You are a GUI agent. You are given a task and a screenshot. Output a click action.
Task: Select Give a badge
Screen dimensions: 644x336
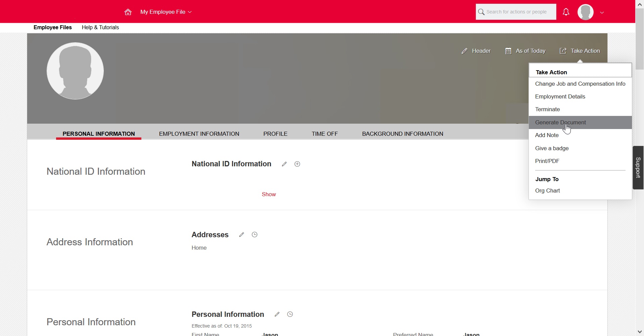[580, 149]
